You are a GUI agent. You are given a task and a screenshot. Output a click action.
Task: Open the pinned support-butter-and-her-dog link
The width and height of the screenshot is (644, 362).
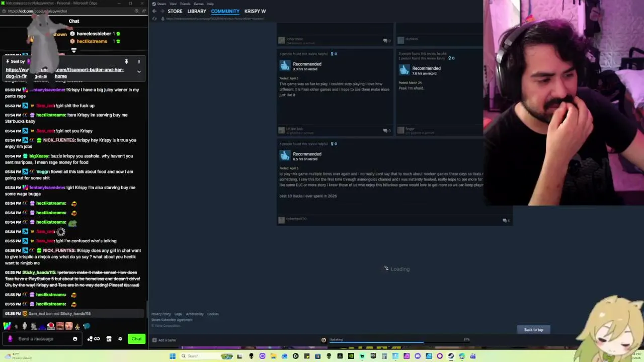point(64,73)
